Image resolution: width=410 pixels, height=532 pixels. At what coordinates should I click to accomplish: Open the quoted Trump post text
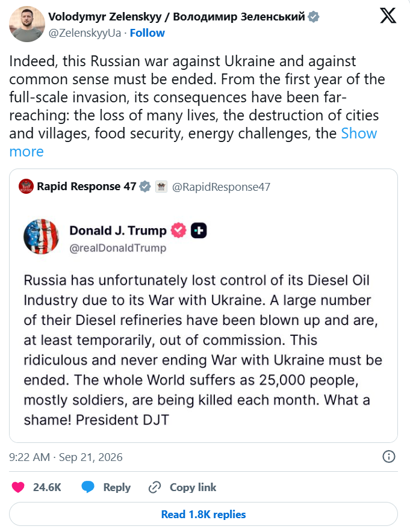203,350
